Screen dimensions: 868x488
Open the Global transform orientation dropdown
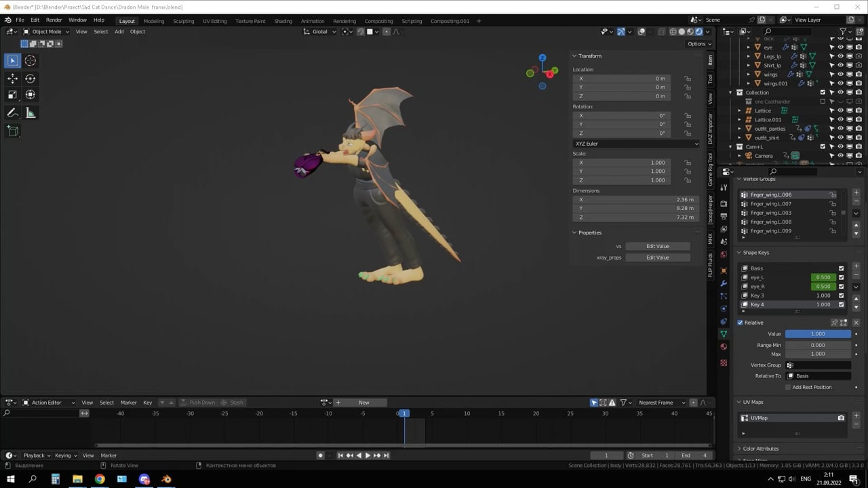(321, 32)
